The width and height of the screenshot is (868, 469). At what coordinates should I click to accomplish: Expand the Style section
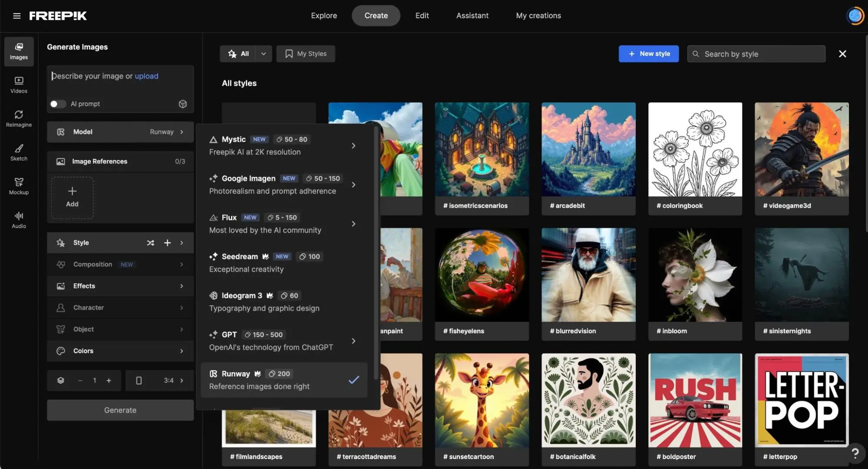pos(182,243)
